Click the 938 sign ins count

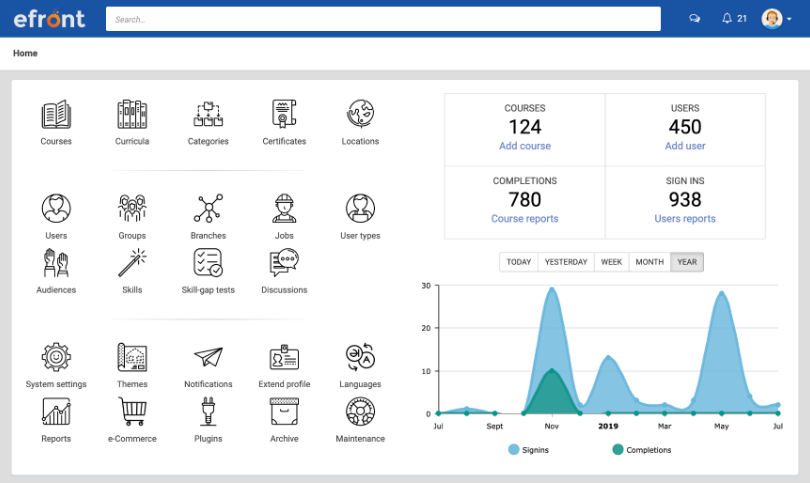coord(684,199)
